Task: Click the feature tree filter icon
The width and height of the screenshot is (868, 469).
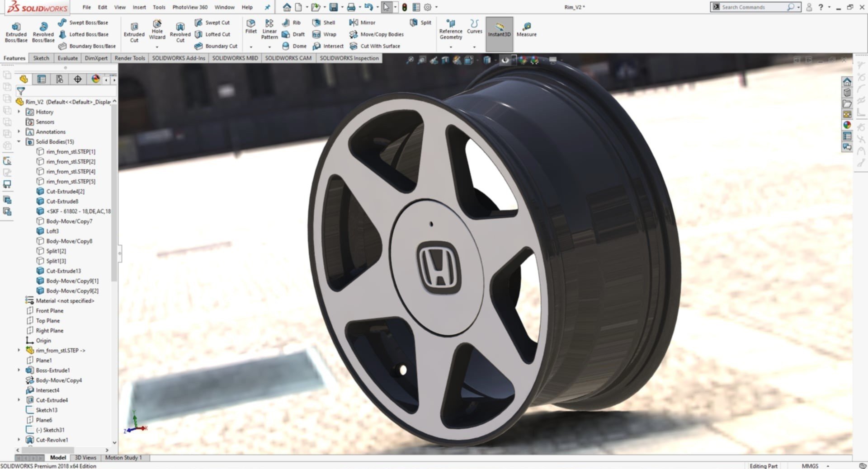Action: [x=21, y=91]
